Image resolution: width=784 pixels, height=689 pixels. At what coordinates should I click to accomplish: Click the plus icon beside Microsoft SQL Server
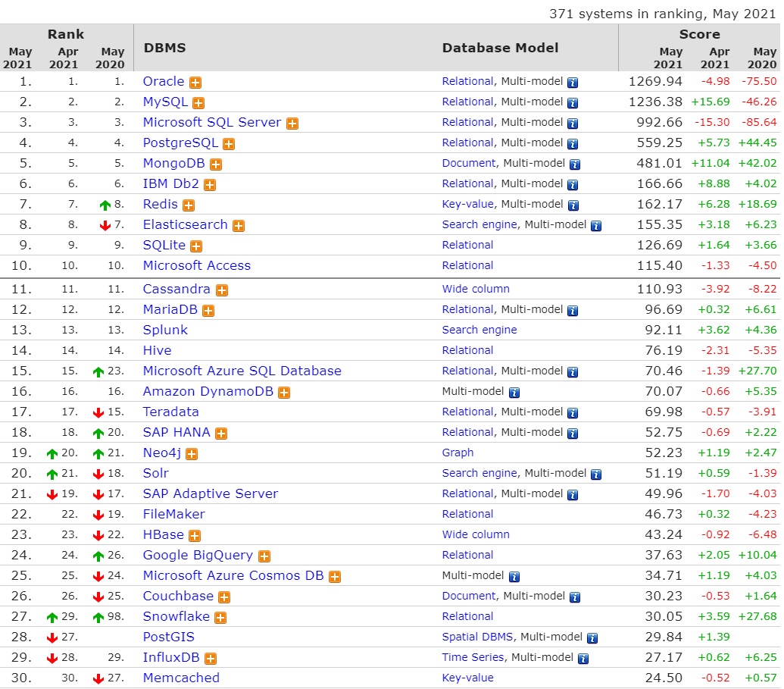click(292, 124)
